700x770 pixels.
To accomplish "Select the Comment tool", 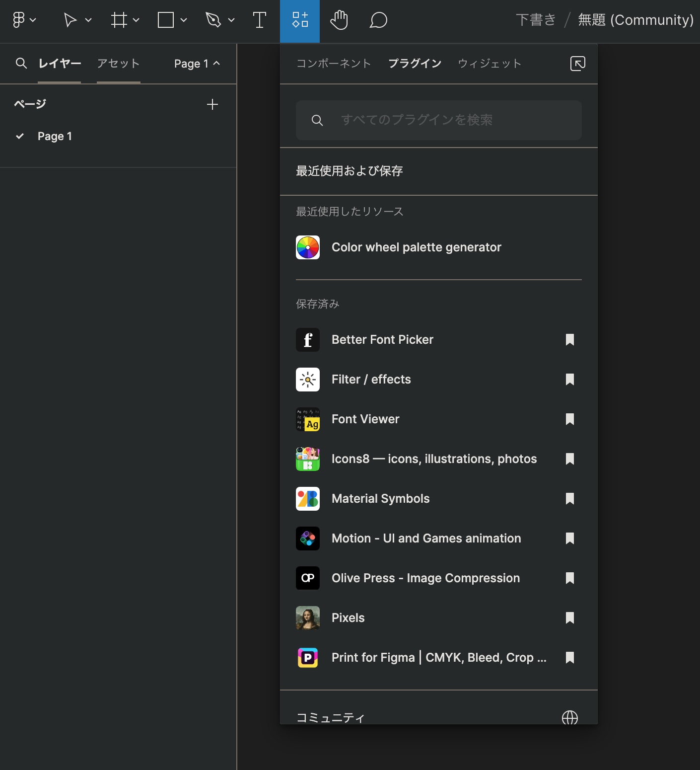I will coord(378,20).
